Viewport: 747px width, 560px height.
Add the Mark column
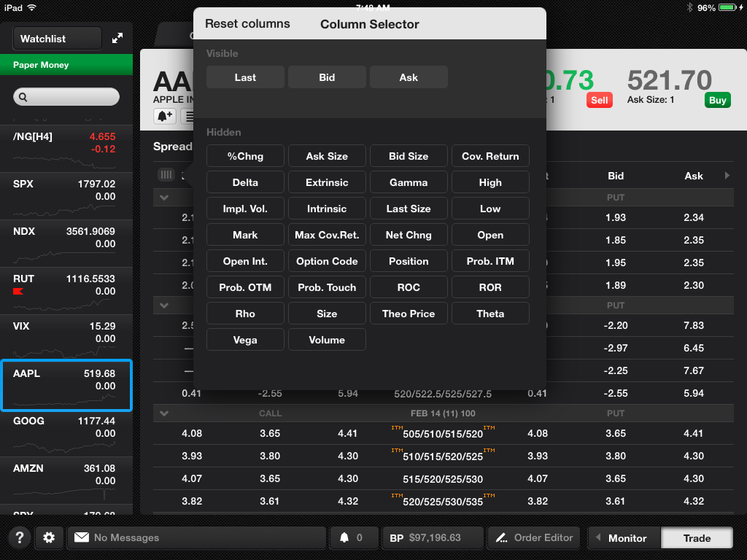click(x=245, y=235)
